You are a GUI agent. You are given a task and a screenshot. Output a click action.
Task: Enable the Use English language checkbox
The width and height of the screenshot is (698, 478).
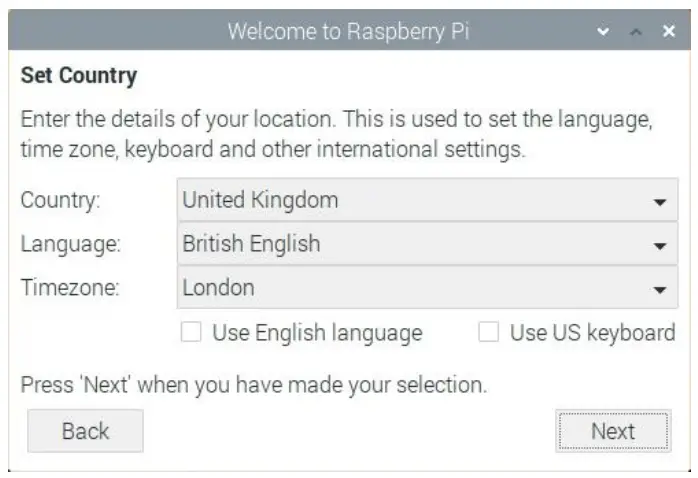tap(191, 333)
